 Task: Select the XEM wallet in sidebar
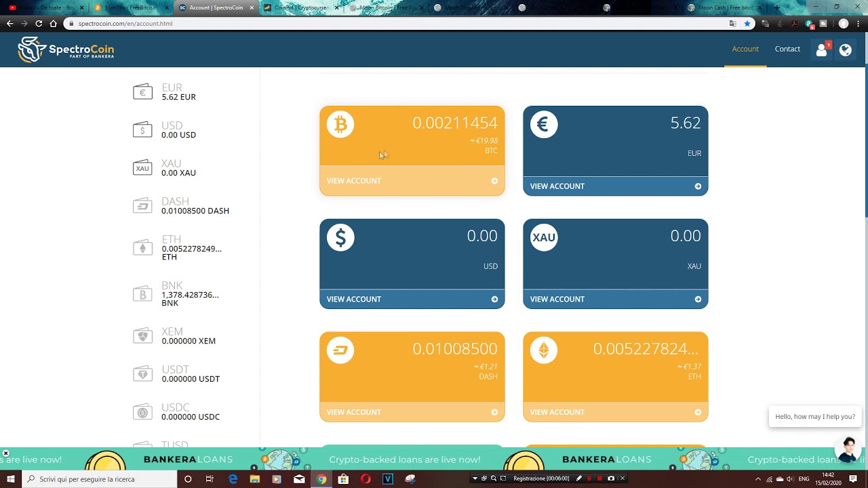[x=174, y=336]
